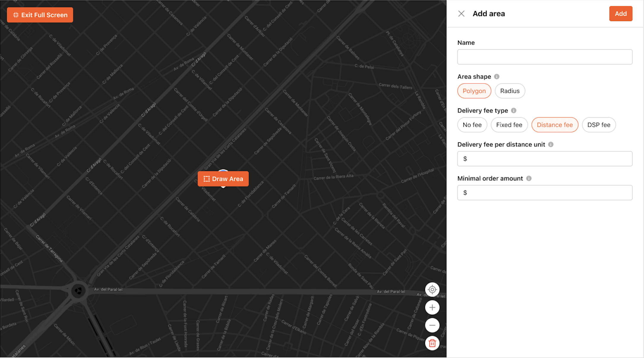Close the Add area panel

point(461,14)
